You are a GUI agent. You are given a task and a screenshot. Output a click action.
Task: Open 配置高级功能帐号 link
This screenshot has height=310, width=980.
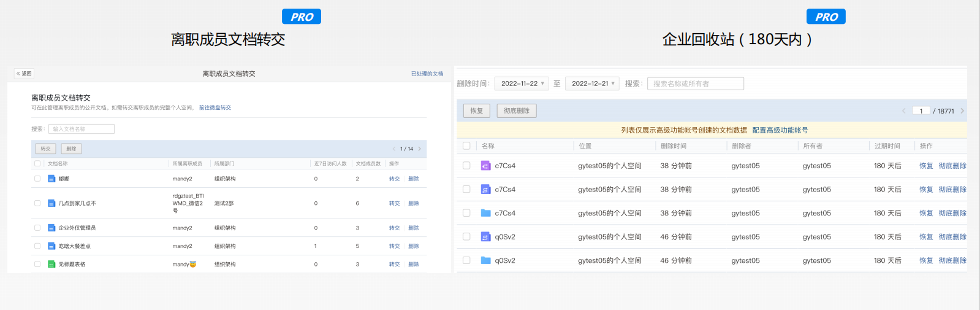click(780, 130)
